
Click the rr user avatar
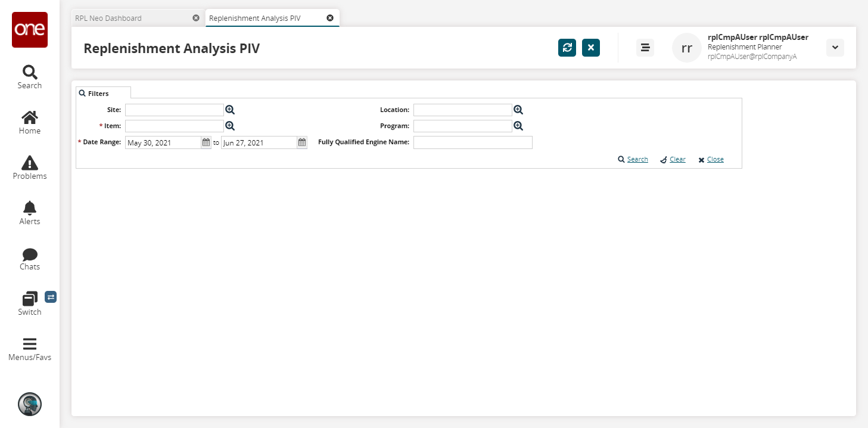[687, 48]
